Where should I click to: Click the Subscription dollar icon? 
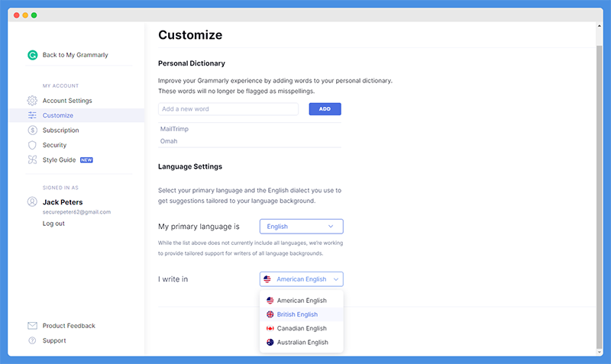(x=32, y=130)
